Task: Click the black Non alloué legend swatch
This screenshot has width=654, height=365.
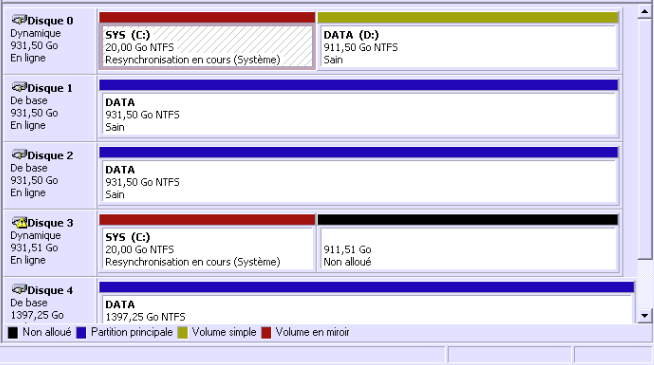Action: [x=13, y=332]
